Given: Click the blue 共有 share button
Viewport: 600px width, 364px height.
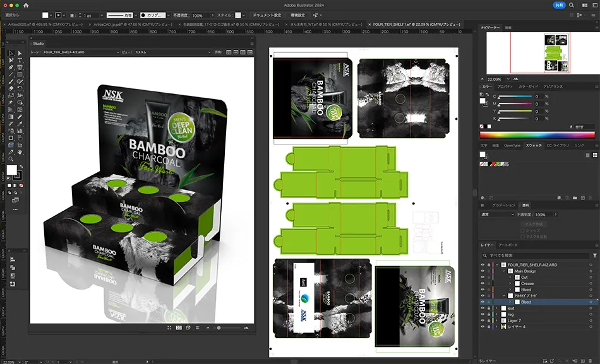Looking at the screenshot, I should (560, 5).
